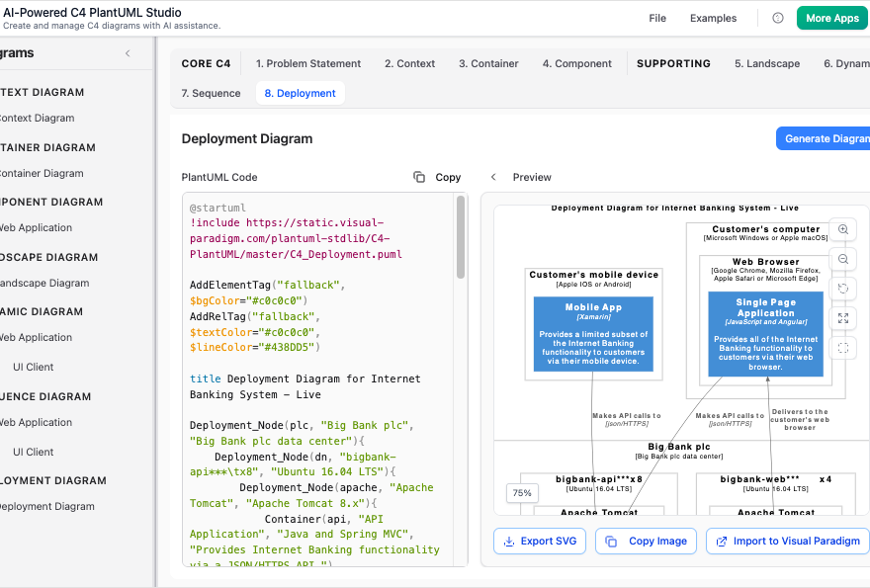Expand the preview to fullscreen via the arrows icon
Viewport: 870px width, 588px height.
(x=843, y=318)
